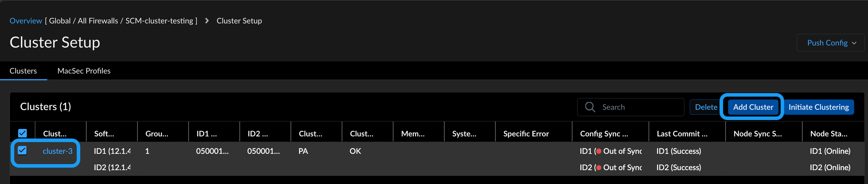Open the Push Config dropdown
The image size is (868, 184).
(831, 43)
